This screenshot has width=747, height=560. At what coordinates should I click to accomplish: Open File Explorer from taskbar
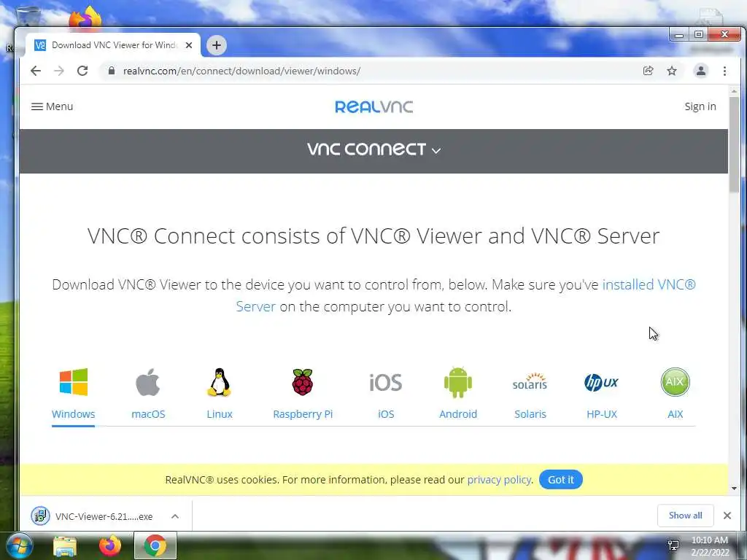[65, 546]
